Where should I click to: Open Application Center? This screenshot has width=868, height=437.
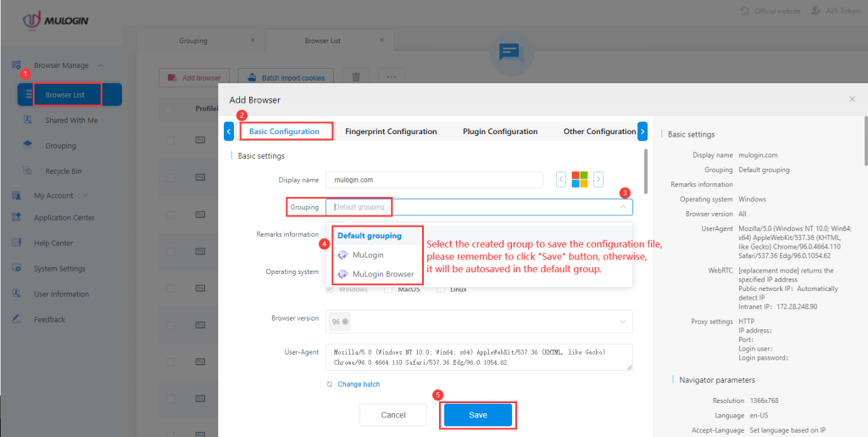pyautogui.click(x=64, y=218)
